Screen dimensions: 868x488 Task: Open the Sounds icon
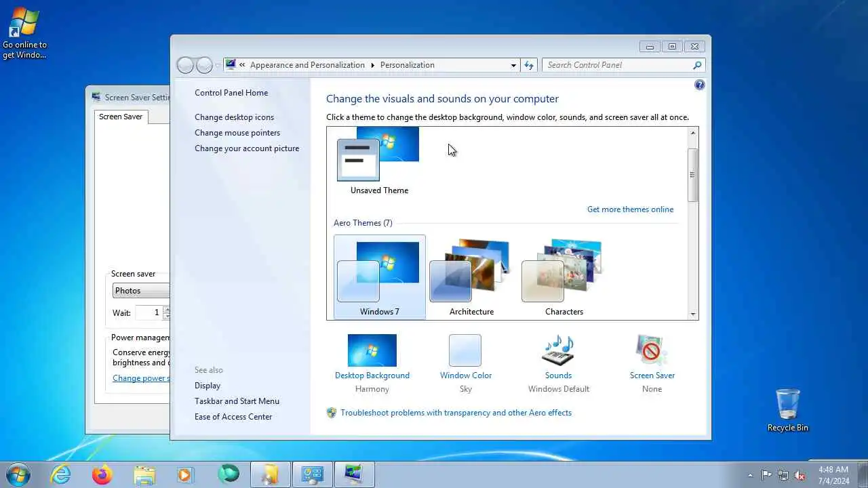coord(558,350)
